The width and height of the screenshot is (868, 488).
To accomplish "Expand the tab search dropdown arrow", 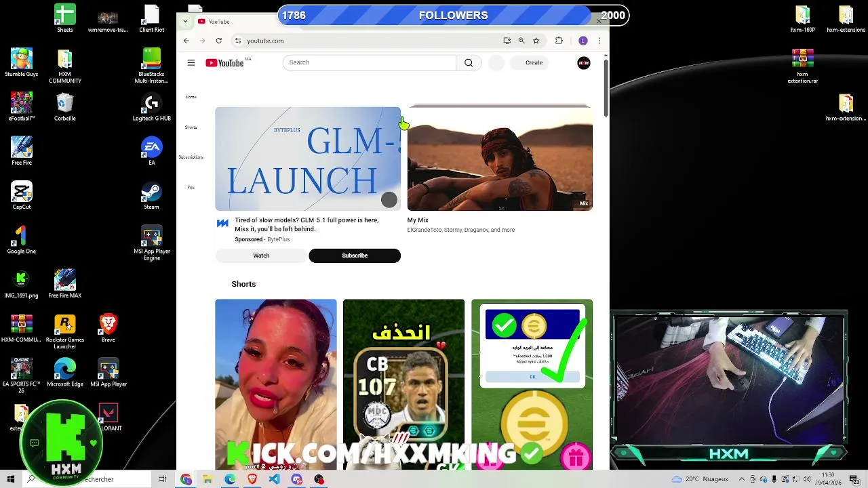I will tap(185, 22).
